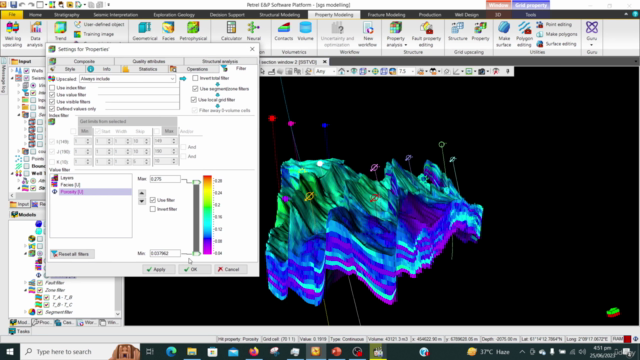Click Max porosity value field

point(164,179)
